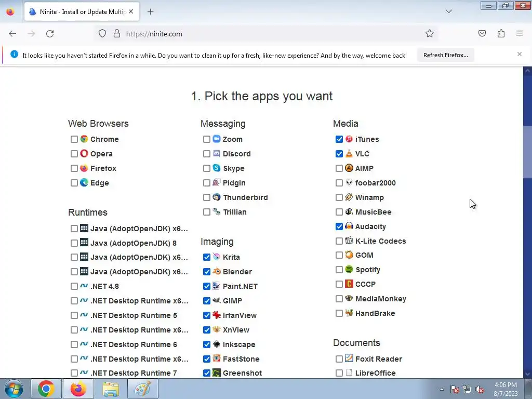Screen dimensions: 532x399
Task: Open the Firefox hamburger menu
Action: [520, 33]
